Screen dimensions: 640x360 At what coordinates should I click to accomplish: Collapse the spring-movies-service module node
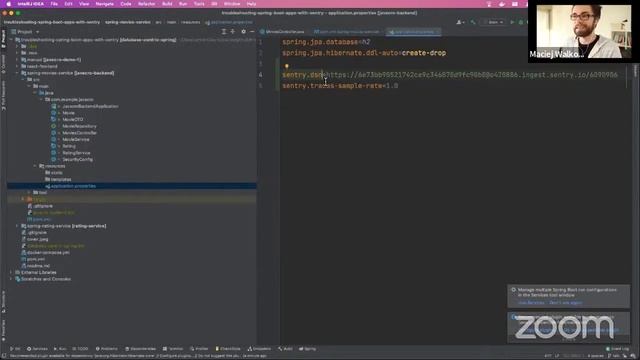[x=17, y=73]
